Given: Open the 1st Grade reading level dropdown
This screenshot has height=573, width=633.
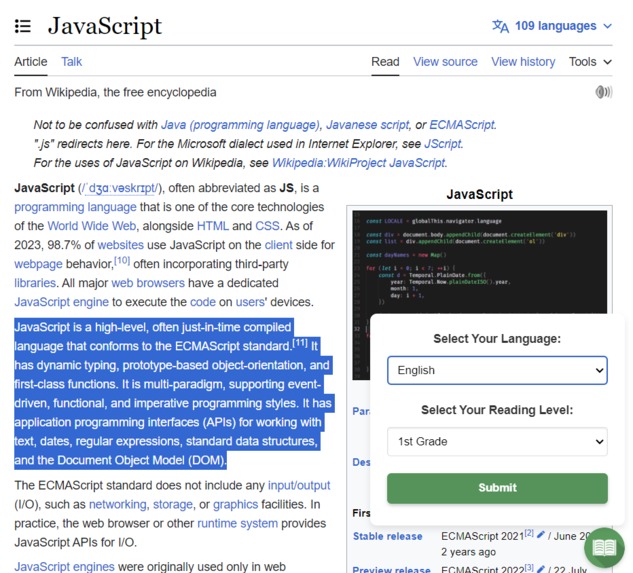Looking at the screenshot, I should click(x=497, y=442).
